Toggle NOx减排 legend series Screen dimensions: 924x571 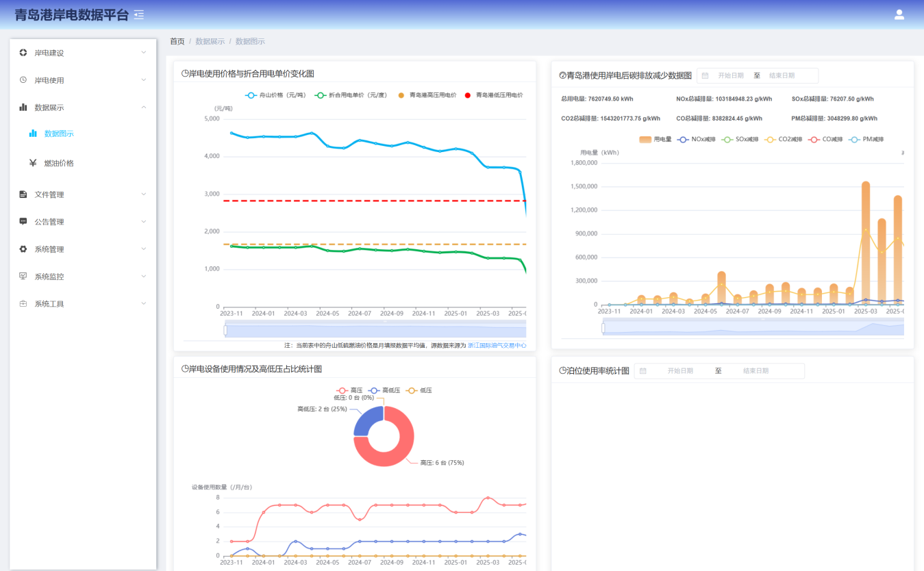pos(696,140)
